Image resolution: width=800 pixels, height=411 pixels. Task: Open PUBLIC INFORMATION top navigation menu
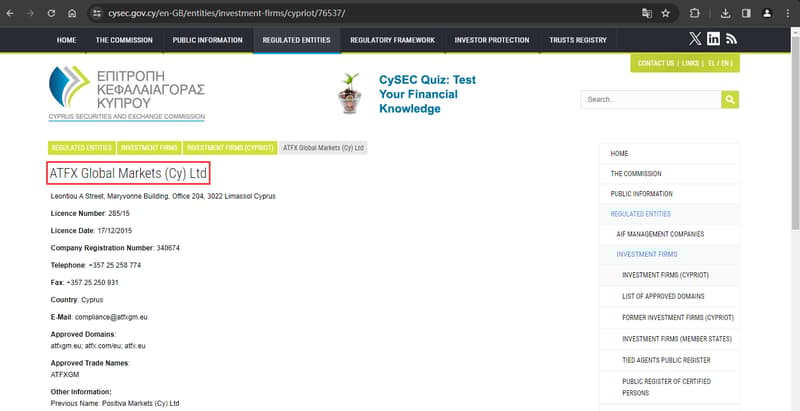(x=208, y=40)
